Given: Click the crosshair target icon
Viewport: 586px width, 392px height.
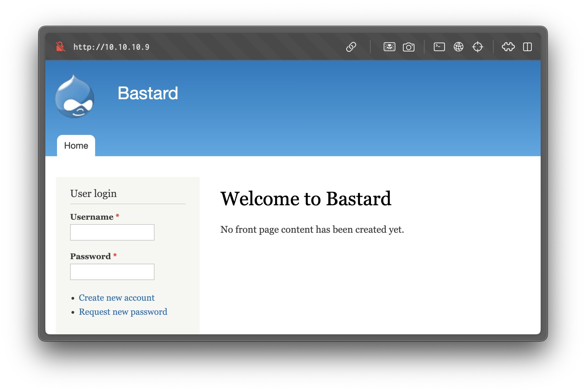Looking at the screenshot, I should pos(477,47).
